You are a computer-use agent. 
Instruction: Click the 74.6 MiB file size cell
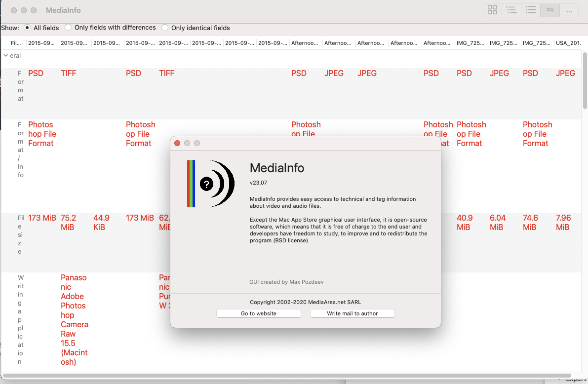(530, 223)
